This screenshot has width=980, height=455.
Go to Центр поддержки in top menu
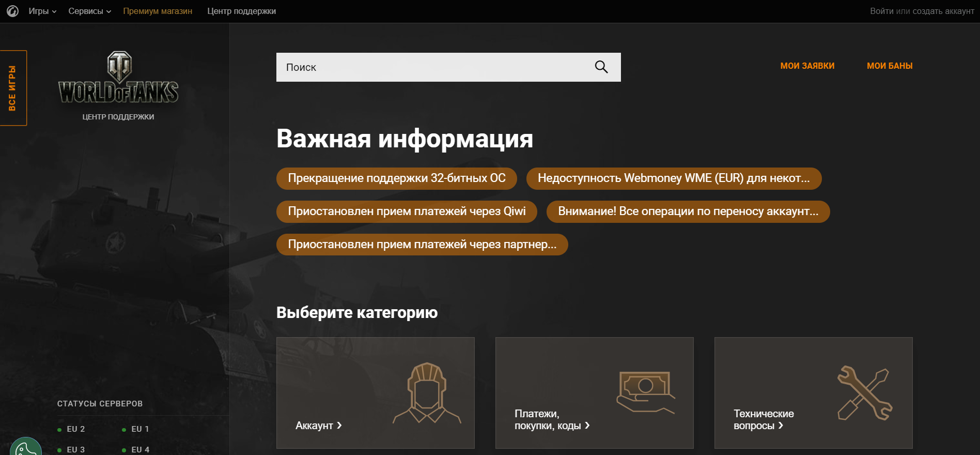click(242, 11)
